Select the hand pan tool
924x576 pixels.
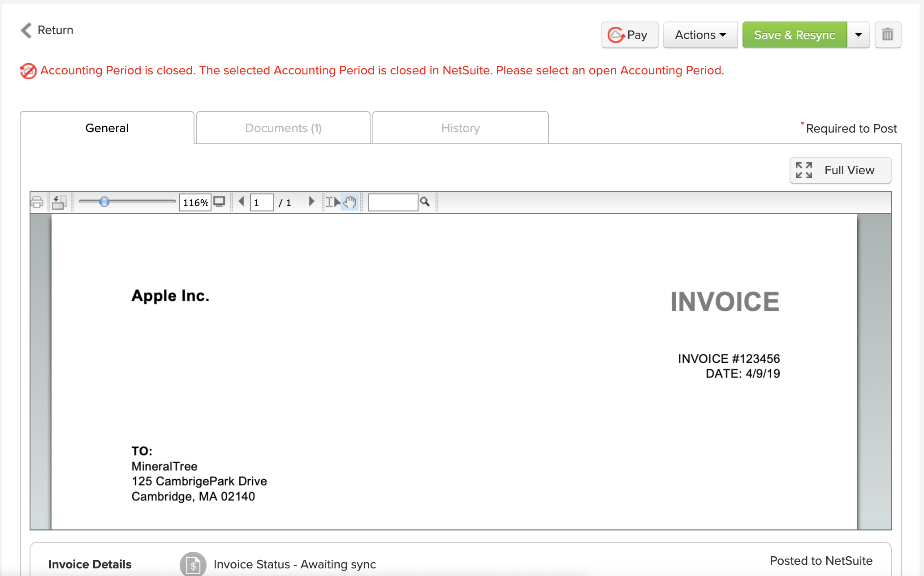click(350, 202)
